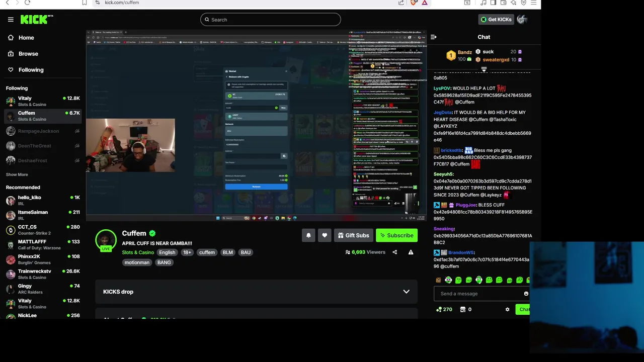Open Vitaly channel under Following
This screenshot has height=362, width=644.
(43, 101)
